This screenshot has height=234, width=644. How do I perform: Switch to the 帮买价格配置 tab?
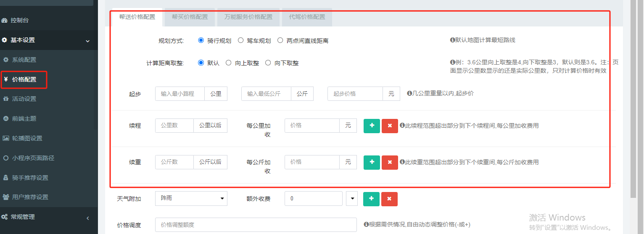tap(190, 17)
